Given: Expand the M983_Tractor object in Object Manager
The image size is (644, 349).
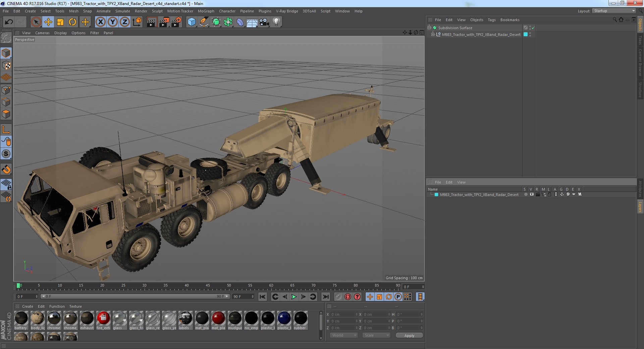Looking at the screenshot, I should tap(433, 34).
